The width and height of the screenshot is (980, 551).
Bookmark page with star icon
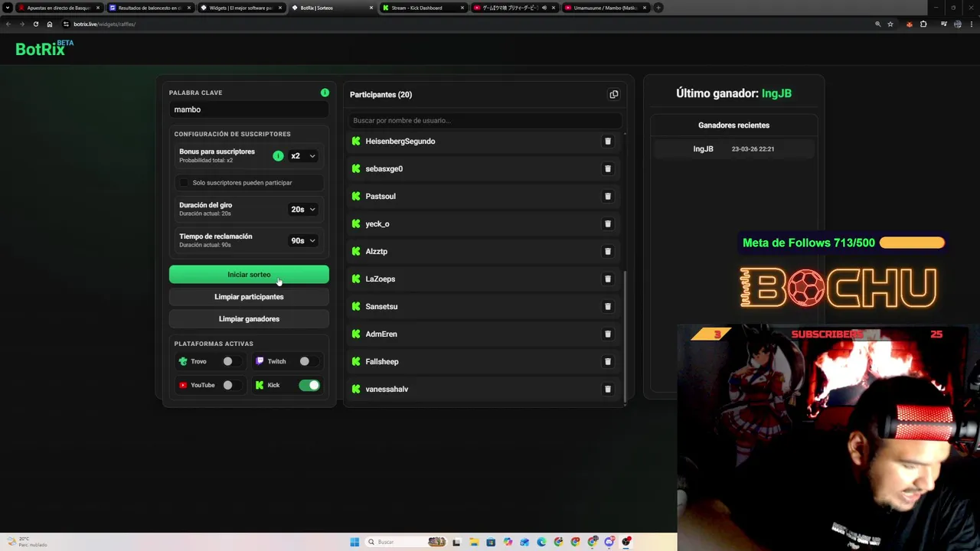890,24
